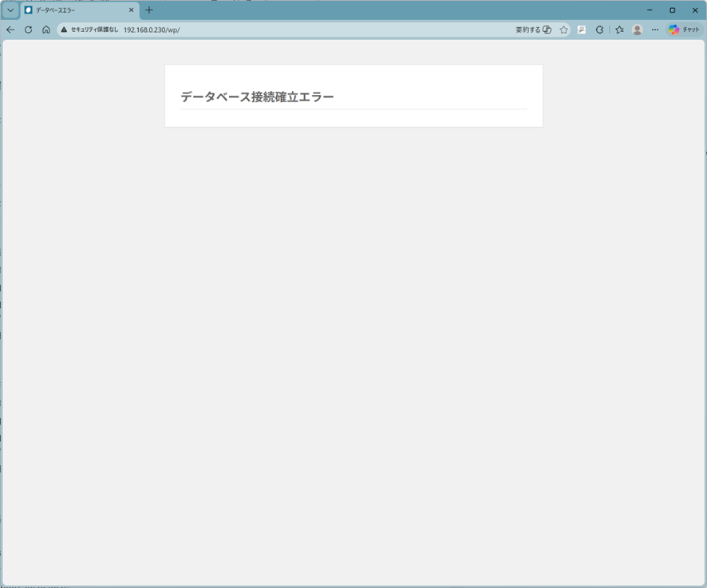Screen dimensions: 707x588
Task: Show site info via セキュリティ保護なし warning
Action: tap(89, 30)
